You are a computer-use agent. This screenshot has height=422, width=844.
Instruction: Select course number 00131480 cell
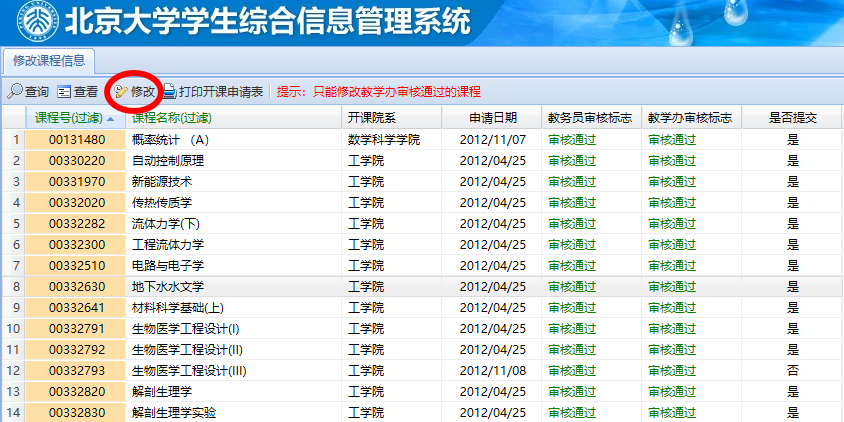77,139
